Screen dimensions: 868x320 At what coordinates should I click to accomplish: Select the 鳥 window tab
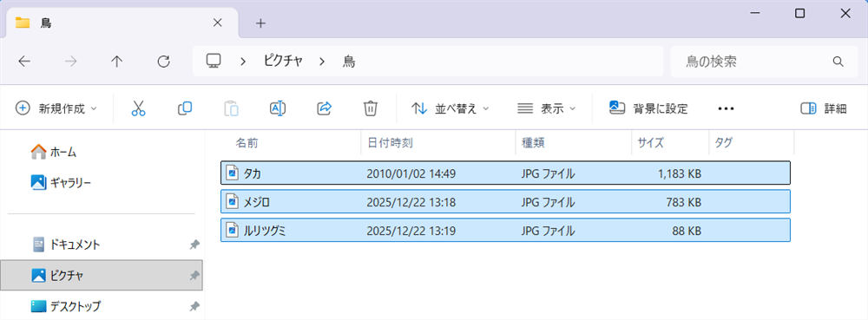[122, 23]
